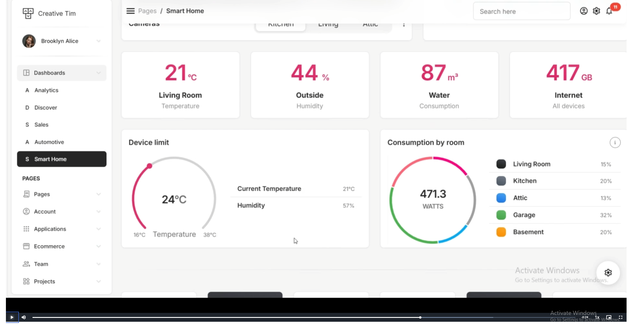Click the pink temperature gauge handle

[150, 166]
